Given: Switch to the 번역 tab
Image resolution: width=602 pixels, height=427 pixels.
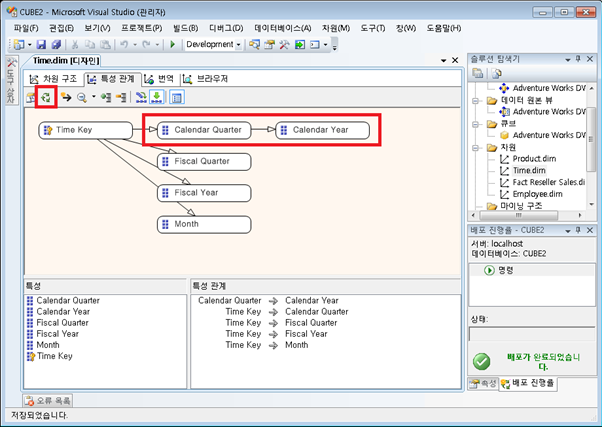Looking at the screenshot, I should (159, 79).
